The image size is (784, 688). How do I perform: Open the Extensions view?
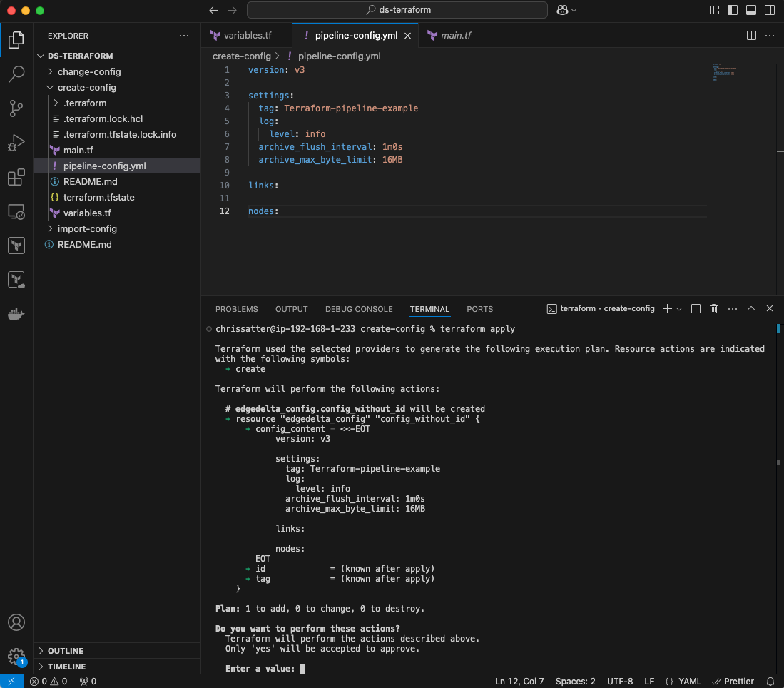click(x=16, y=177)
